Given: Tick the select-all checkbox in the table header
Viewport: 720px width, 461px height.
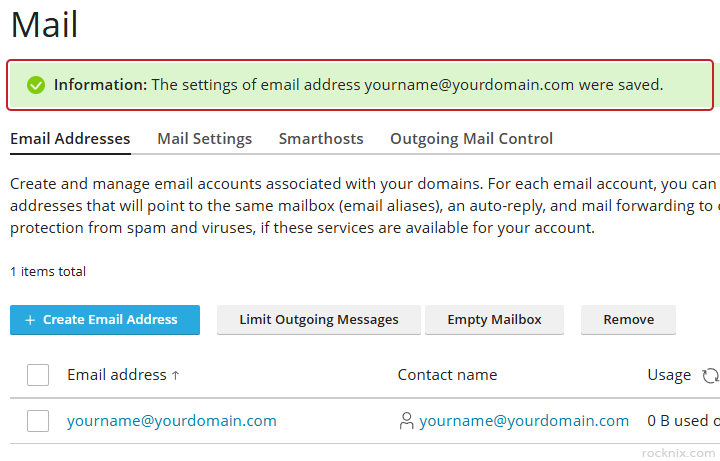Looking at the screenshot, I should (38, 375).
